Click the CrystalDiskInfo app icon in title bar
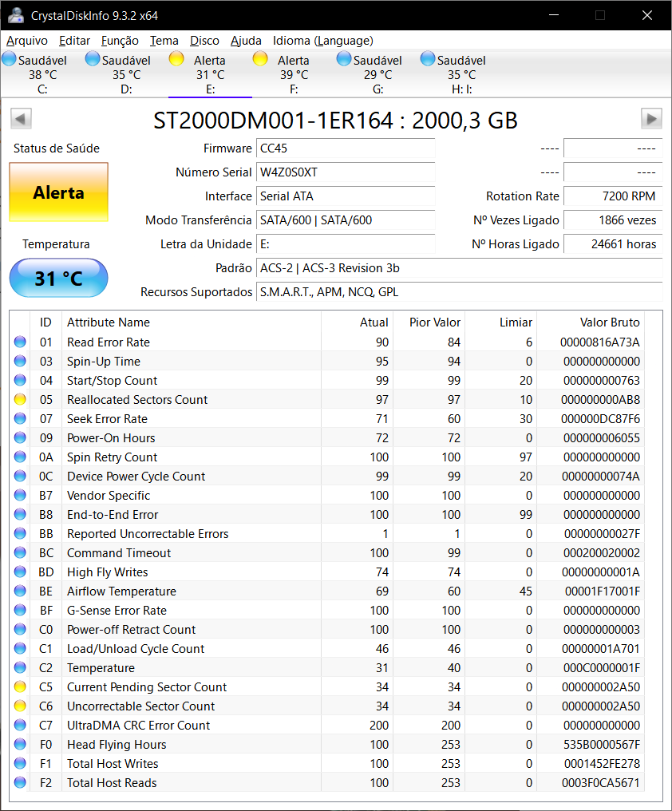The image size is (672, 811). coord(15,15)
